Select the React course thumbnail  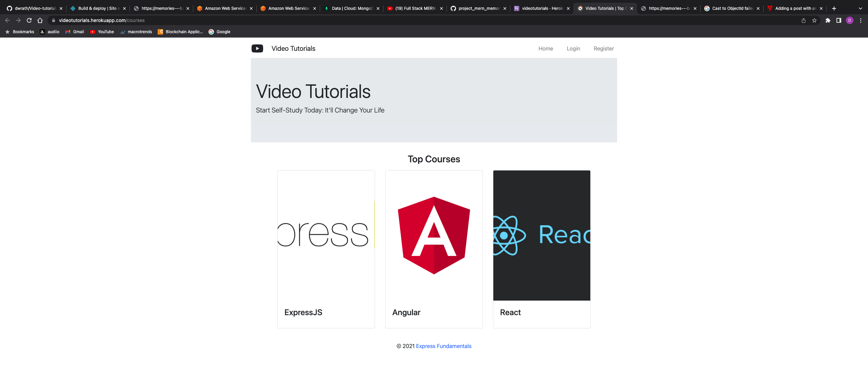coord(541,235)
